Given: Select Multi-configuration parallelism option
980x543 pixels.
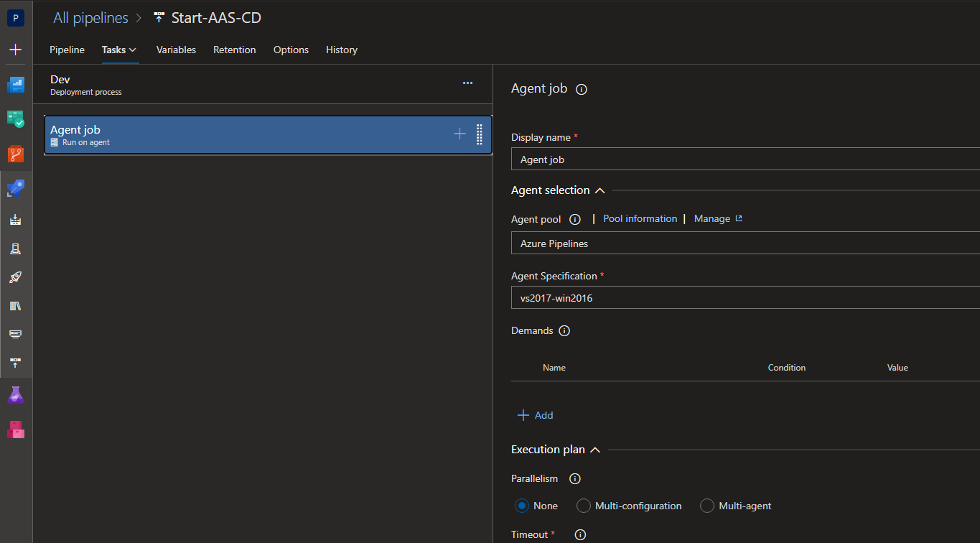Looking at the screenshot, I should click(x=584, y=506).
